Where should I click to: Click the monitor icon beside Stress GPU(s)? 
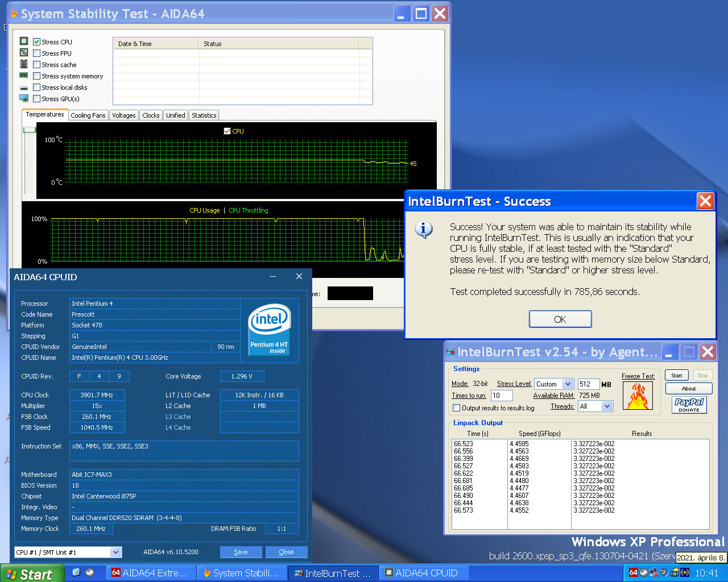pyautogui.click(x=24, y=98)
